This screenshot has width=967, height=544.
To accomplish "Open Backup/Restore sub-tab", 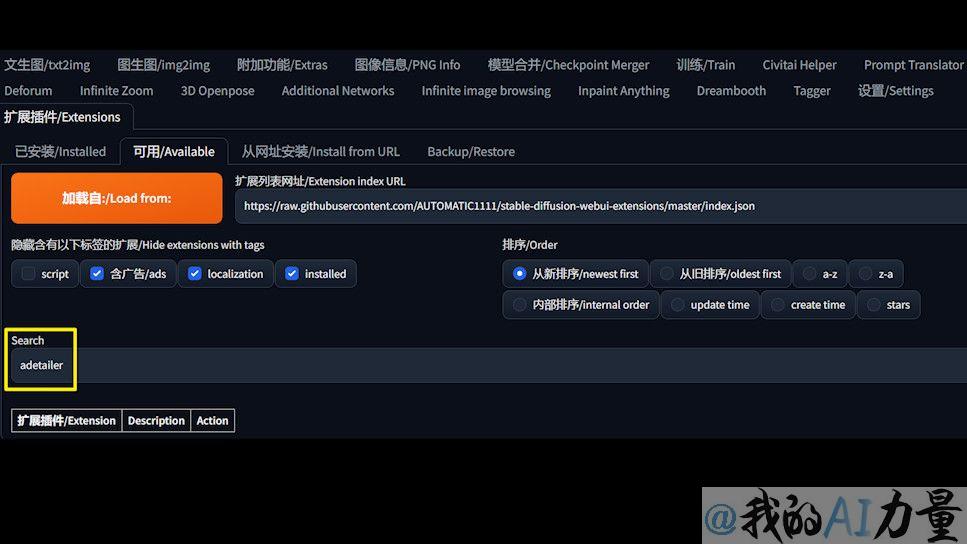I will (471, 152).
